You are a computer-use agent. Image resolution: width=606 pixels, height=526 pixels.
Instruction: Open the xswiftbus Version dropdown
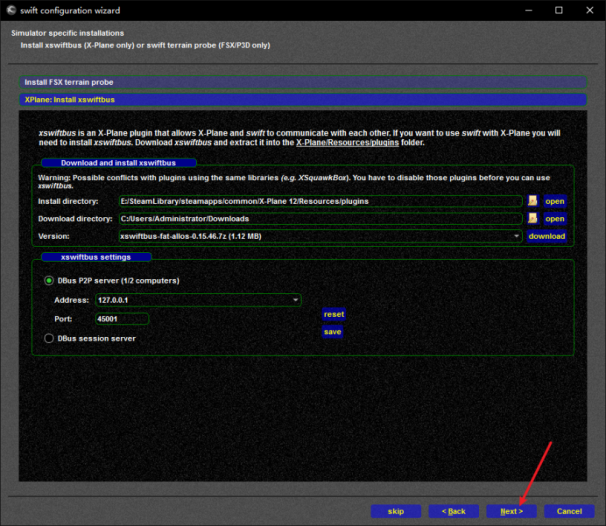click(320, 236)
